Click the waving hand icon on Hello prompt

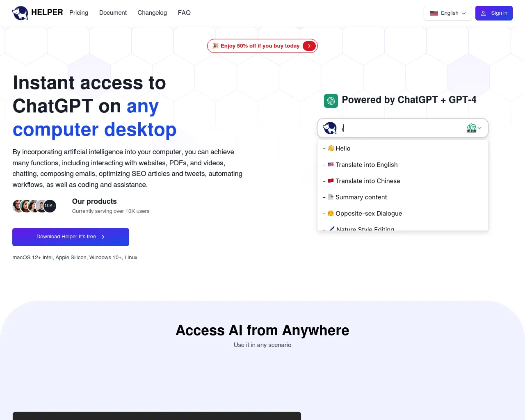pyautogui.click(x=331, y=148)
